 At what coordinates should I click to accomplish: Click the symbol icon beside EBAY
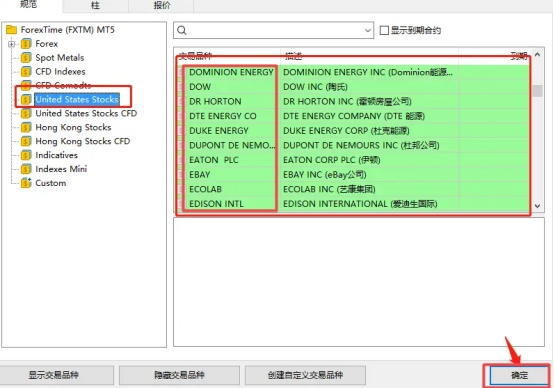(x=181, y=175)
